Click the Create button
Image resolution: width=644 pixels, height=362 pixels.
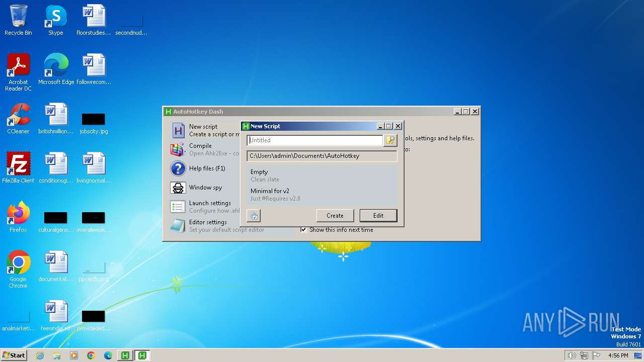[335, 216]
